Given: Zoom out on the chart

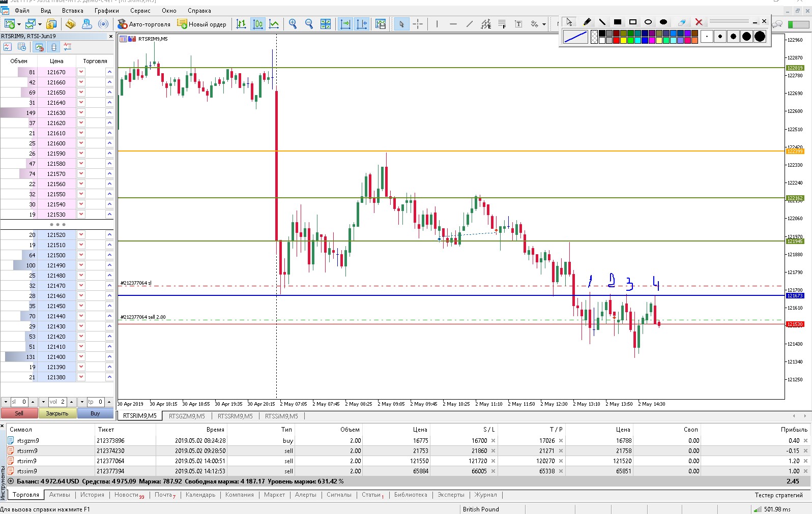Looking at the screenshot, I should (309, 24).
